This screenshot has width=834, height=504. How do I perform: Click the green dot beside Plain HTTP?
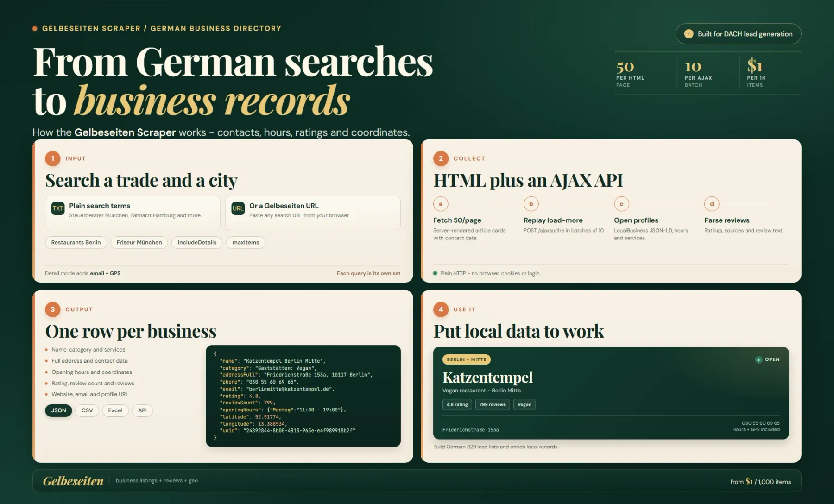point(435,273)
